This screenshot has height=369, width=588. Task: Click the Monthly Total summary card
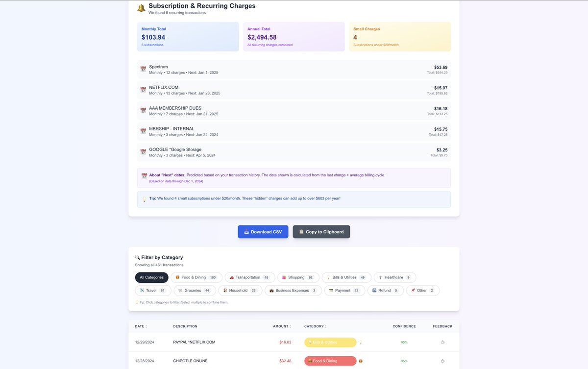point(188,37)
